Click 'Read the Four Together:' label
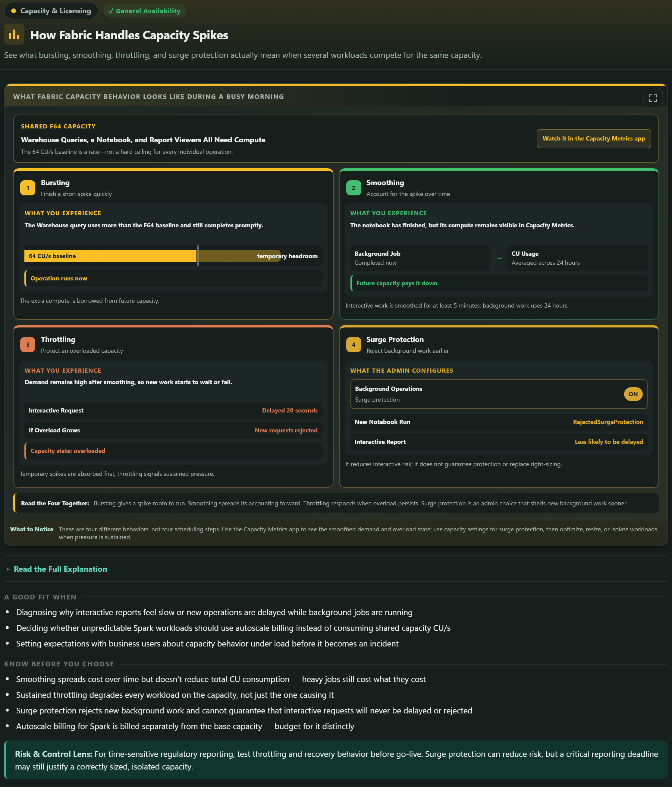672x787 pixels. [55, 503]
